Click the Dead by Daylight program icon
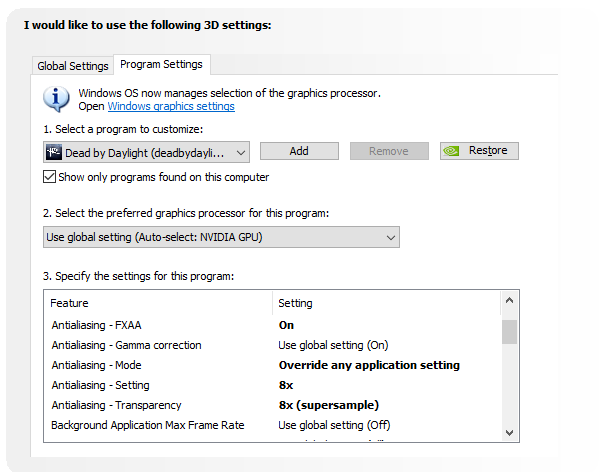 pos(54,152)
